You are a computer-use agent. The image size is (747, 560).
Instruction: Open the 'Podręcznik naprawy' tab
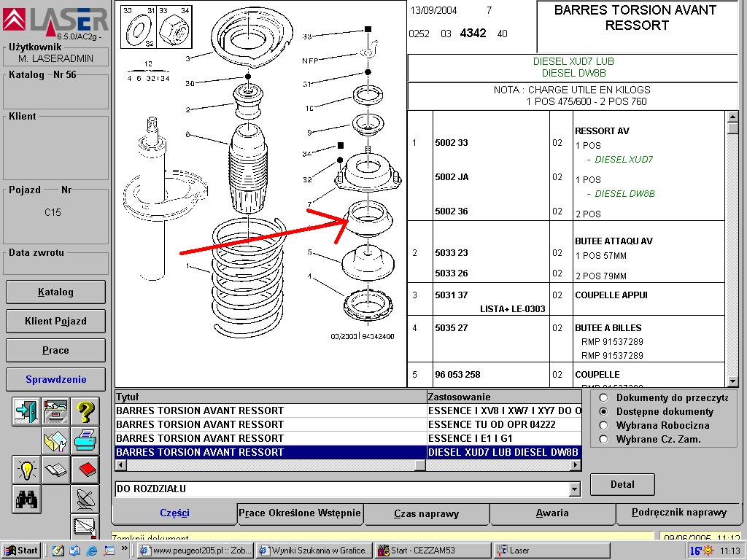coord(678,513)
